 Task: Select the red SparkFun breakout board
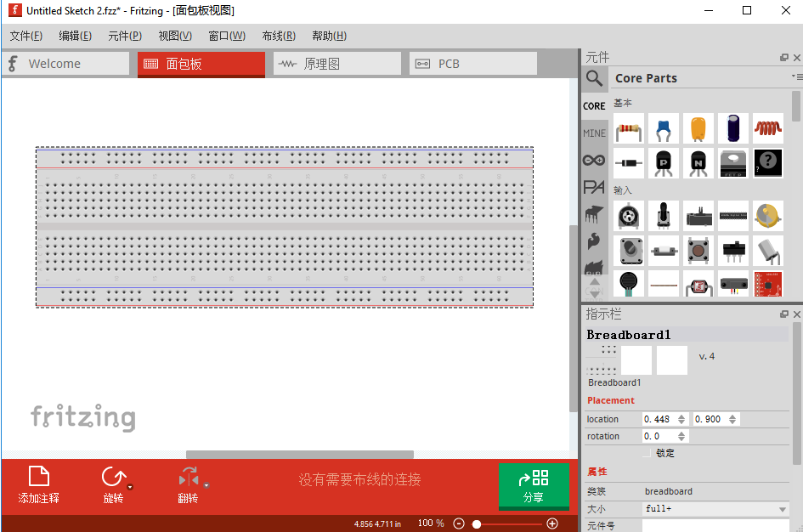pos(767,284)
